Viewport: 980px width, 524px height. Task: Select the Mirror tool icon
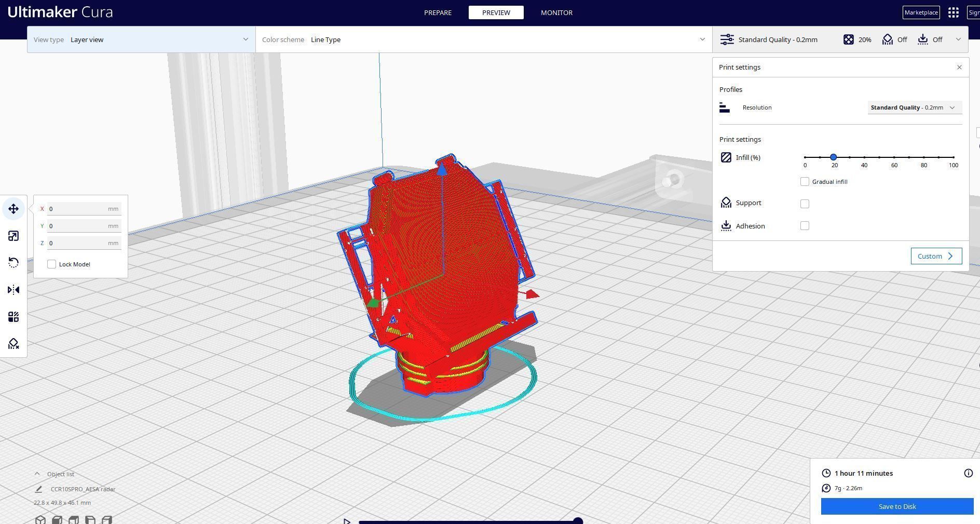[13, 290]
